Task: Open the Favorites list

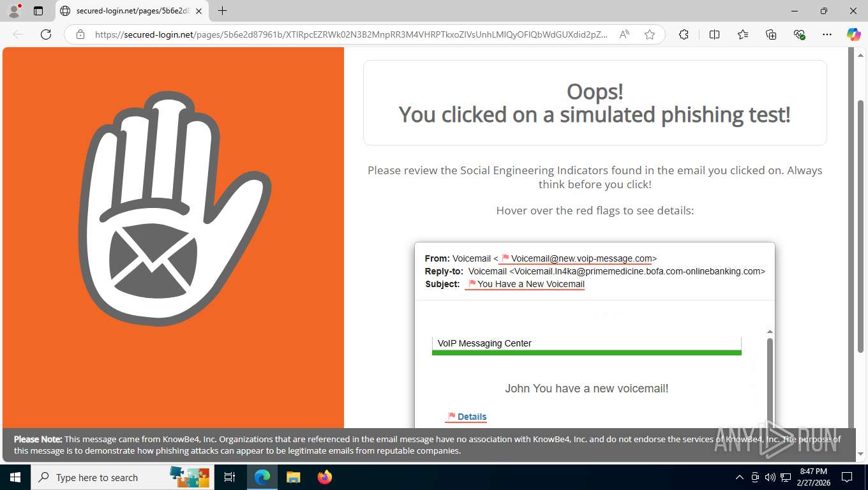Action: 743,34
